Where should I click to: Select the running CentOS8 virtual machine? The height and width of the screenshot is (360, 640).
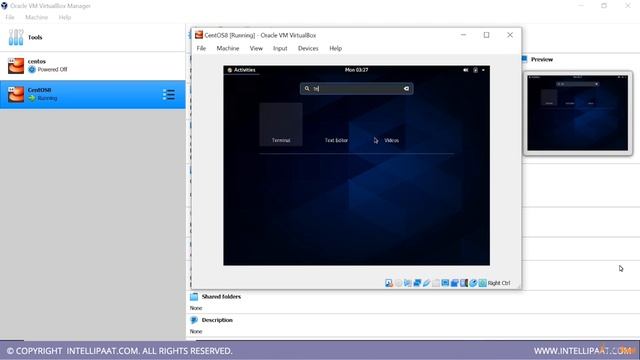[x=93, y=94]
